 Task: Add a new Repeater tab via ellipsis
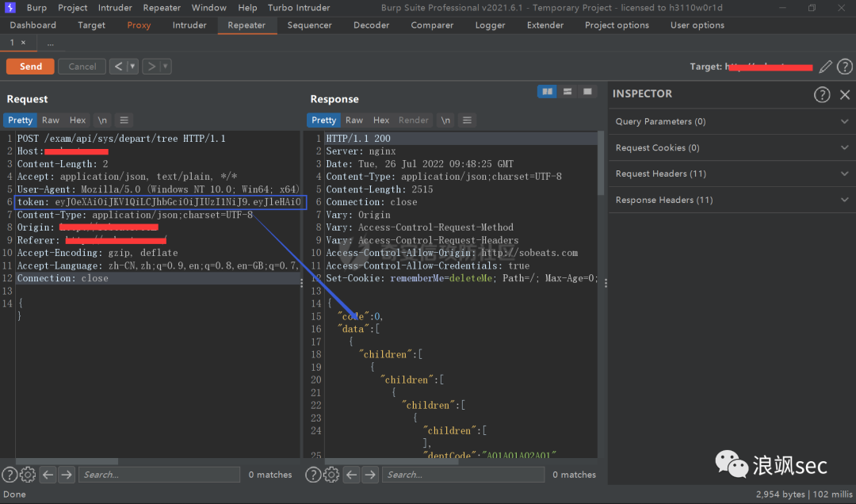click(50, 43)
